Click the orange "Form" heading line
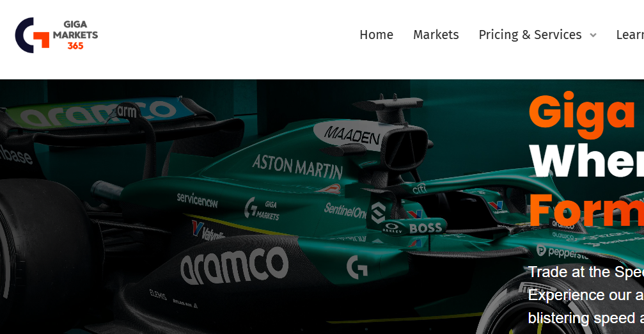This screenshot has height=334, width=644. click(586, 210)
